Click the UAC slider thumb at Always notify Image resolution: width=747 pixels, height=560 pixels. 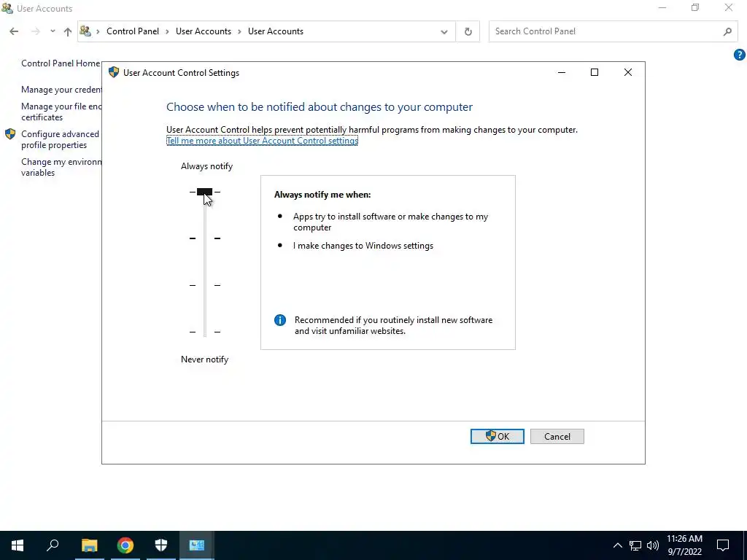click(x=204, y=192)
